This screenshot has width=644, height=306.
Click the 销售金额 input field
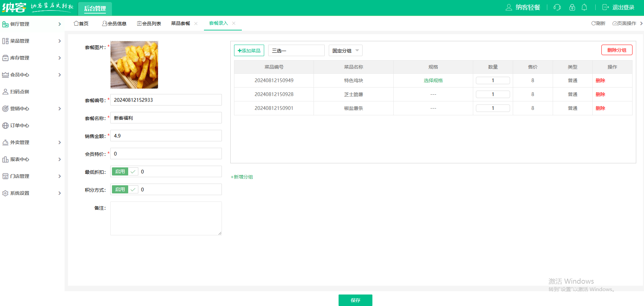point(166,136)
